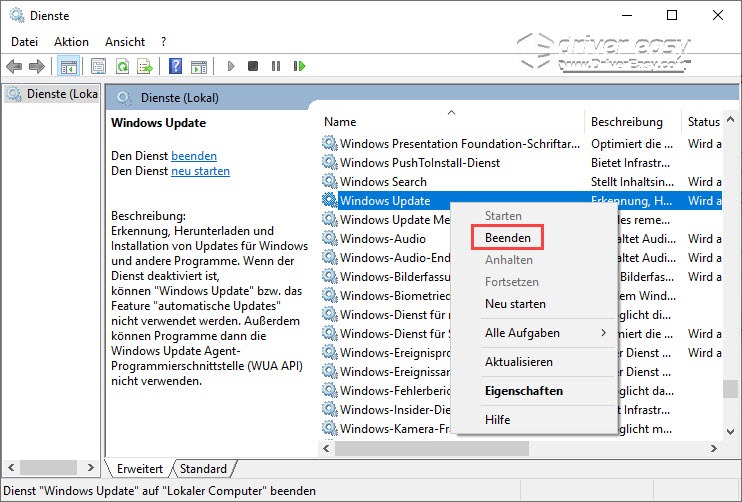The image size is (742, 502).
Task: Click the gear icon of Windows Presentation Foundation
Action: [329, 143]
